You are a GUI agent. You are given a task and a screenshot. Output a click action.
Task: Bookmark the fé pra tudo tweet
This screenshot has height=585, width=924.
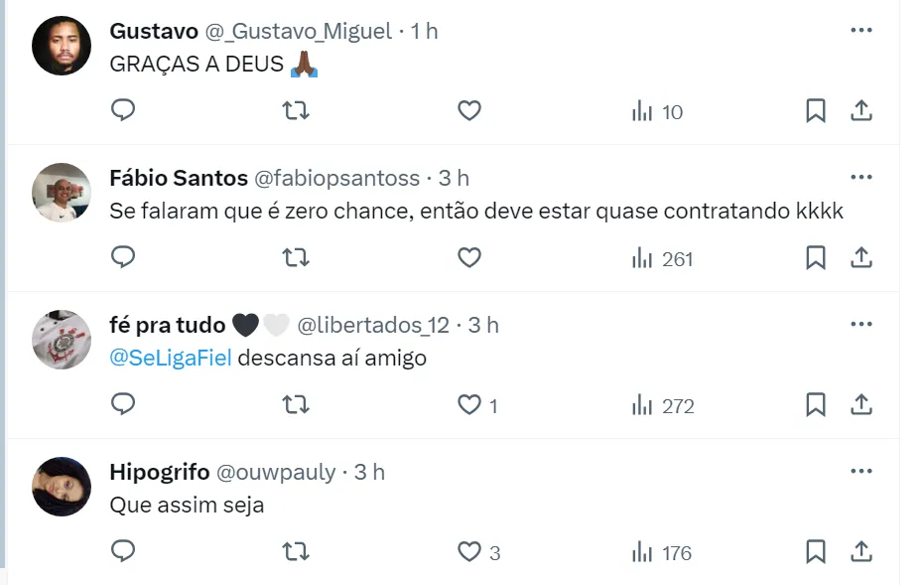click(x=815, y=405)
